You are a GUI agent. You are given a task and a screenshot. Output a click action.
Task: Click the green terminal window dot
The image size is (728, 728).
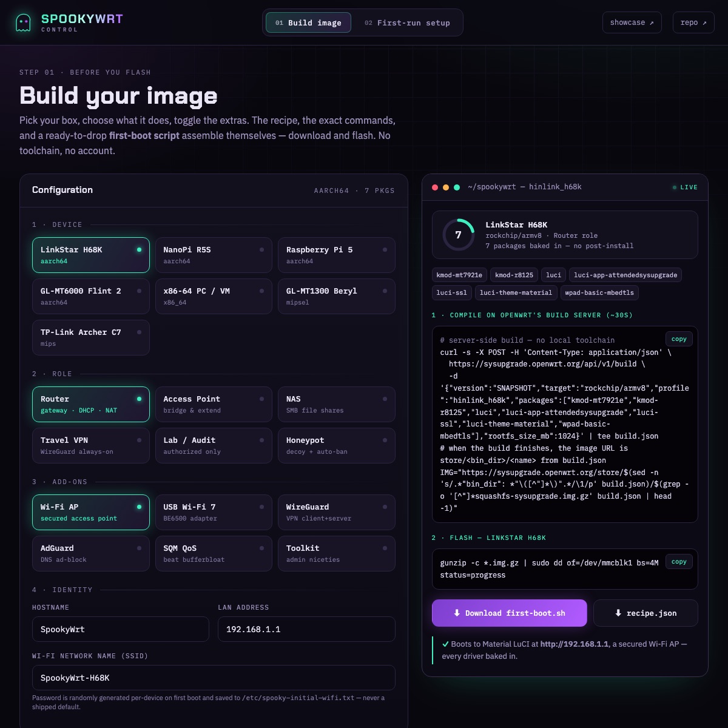[457, 187]
